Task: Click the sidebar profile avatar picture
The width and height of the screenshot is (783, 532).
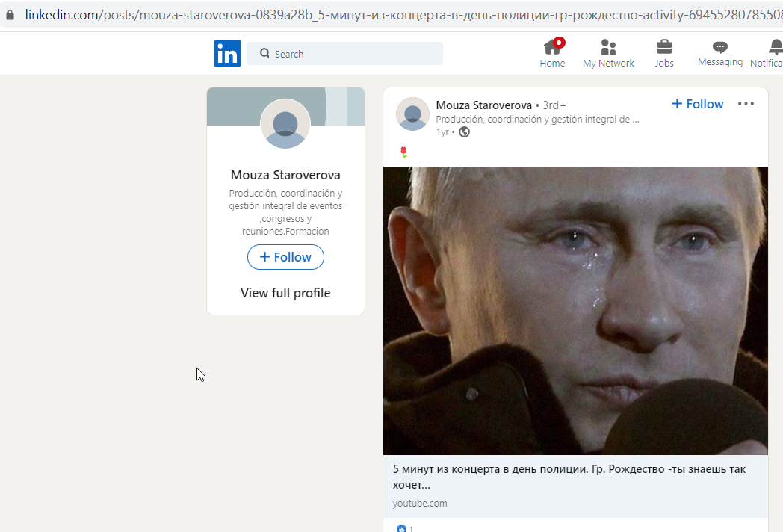Action: [x=285, y=123]
